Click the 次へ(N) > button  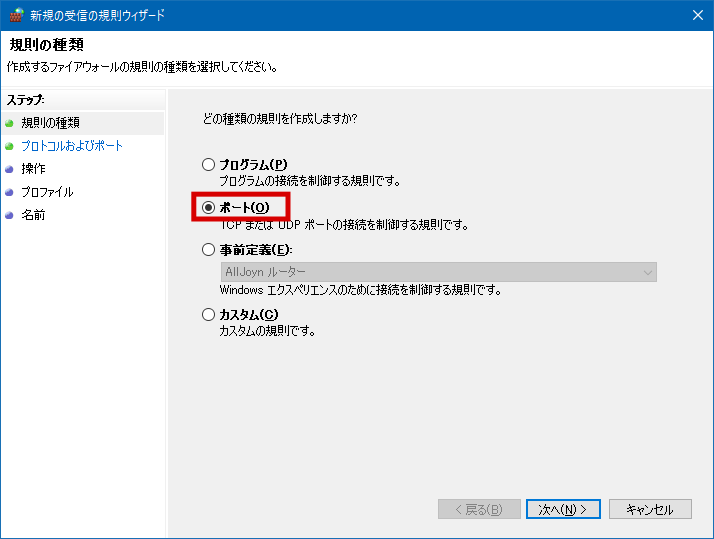565,509
